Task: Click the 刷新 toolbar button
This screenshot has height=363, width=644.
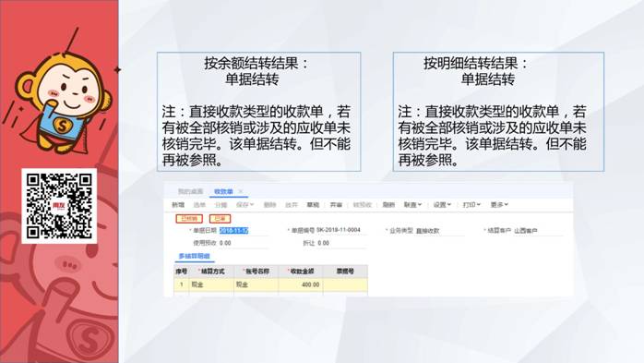Action: 388,205
